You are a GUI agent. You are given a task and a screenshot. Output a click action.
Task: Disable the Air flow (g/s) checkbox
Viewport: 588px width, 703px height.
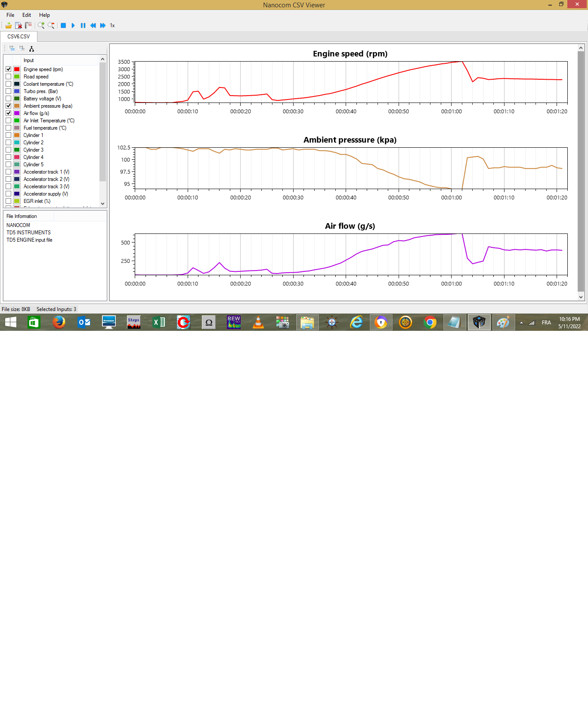coord(9,113)
